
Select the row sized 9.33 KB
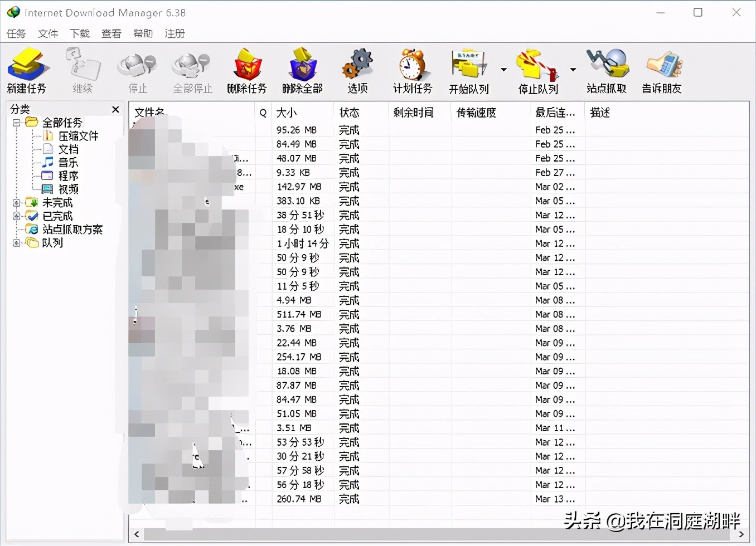(x=439, y=173)
